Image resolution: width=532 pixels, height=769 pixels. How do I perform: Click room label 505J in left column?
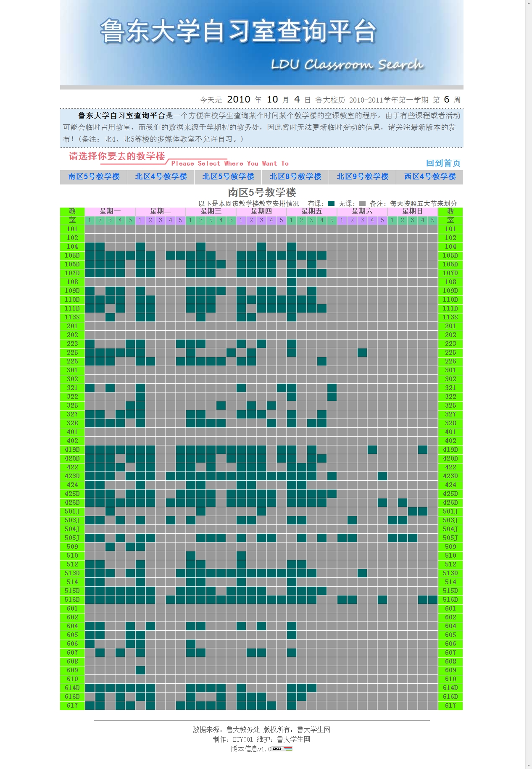[x=72, y=538]
